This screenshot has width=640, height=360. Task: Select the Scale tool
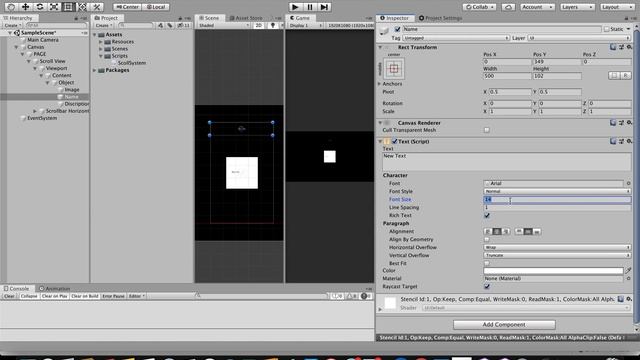pyautogui.click(x=54, y=7)
